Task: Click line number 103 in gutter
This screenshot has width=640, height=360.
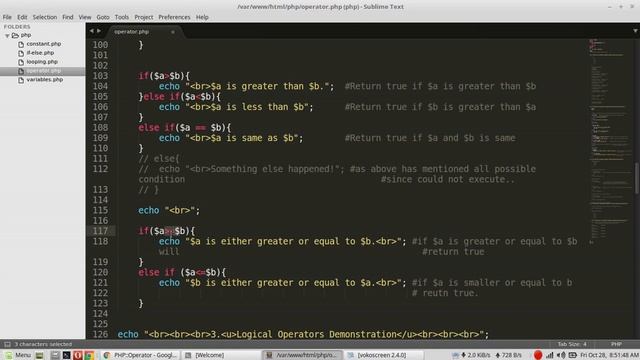Action: [x=100, y=76]
